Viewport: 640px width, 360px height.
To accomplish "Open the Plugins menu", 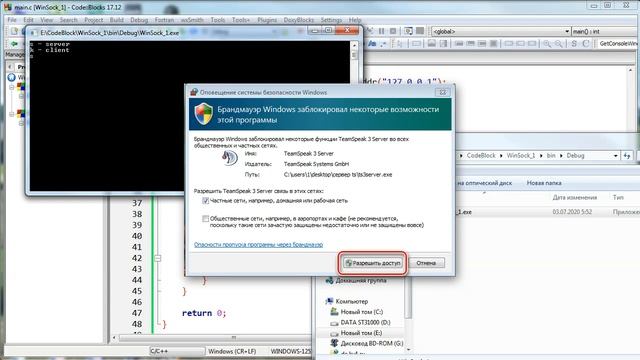I will point(267,20).
